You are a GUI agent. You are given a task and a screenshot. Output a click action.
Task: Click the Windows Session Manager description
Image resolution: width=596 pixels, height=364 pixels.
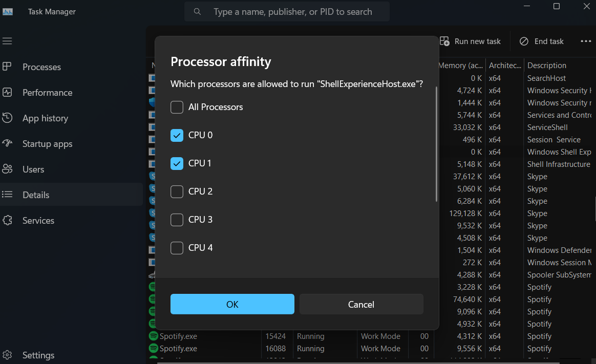tap(559, 262)
